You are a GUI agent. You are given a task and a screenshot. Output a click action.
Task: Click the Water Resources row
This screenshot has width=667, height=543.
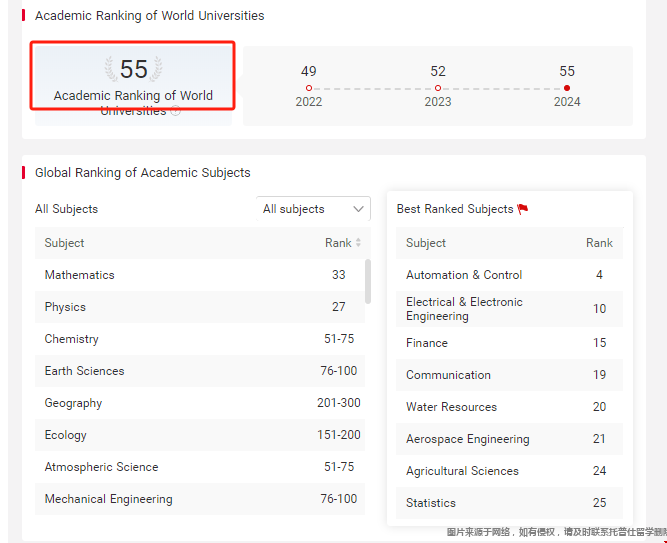point(509,407)
